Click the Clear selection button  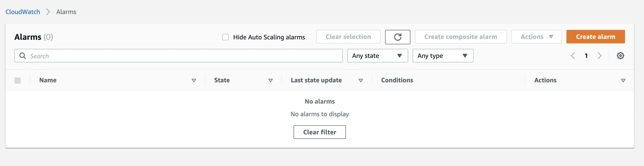348,37
